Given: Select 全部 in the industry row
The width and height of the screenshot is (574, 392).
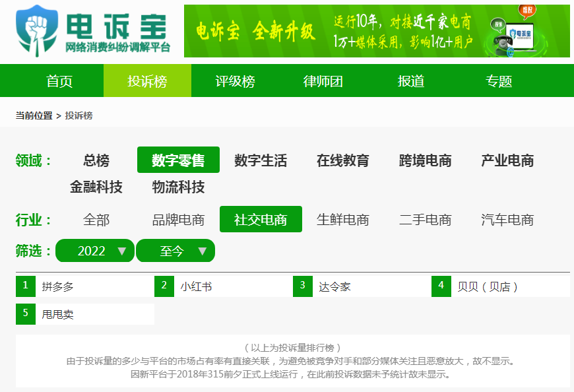Looking at the screenshot, I should point(96,220).
